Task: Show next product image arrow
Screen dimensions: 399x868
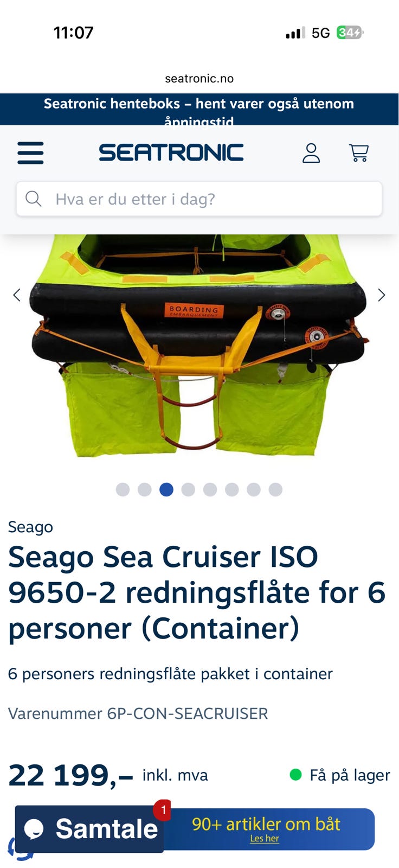Action: point(382,295)
